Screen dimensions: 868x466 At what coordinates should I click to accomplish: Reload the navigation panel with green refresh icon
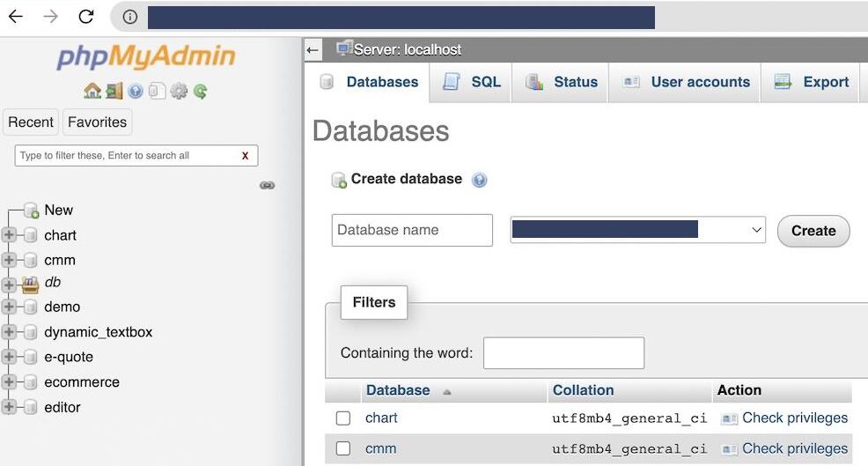(x=201, y=91)
